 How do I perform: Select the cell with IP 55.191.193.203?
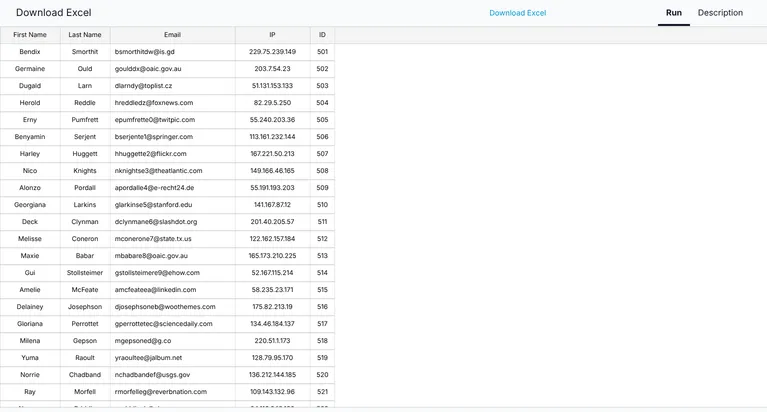pos(272,188)
